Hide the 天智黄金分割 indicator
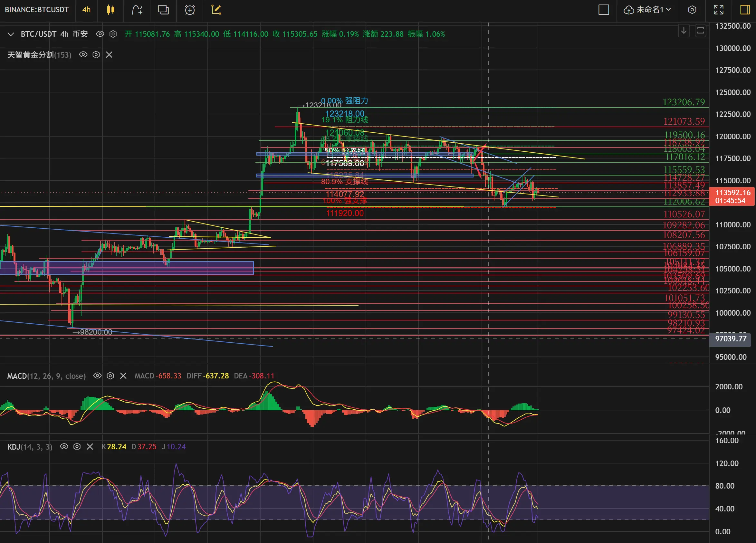Image resolution: width=756 pixels, height=543 pixels. click(83, 55)
